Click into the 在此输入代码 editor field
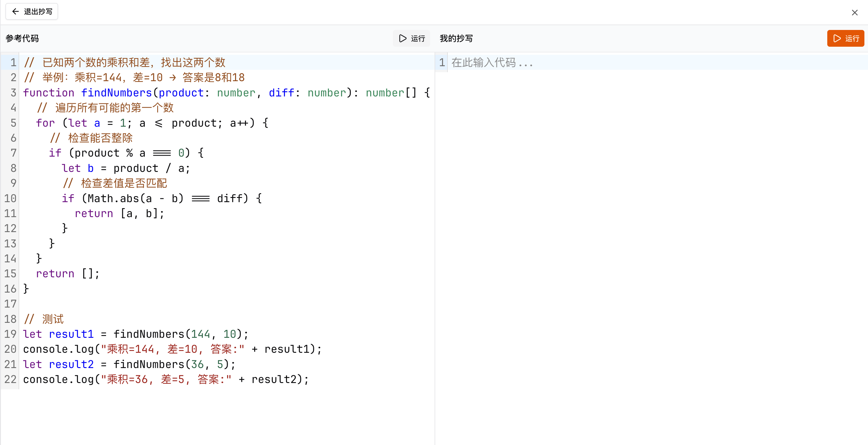Screen dimensions: 868x445 (x=492, y=63)
